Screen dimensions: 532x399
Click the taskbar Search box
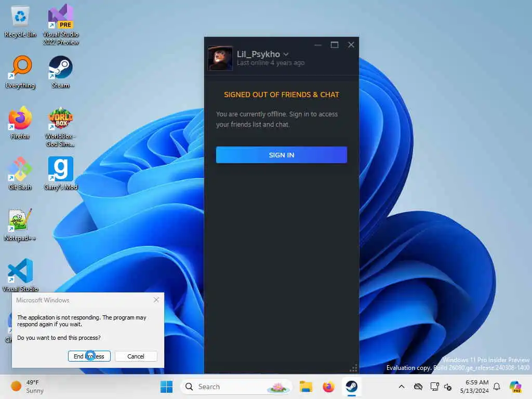click(236, 387)
